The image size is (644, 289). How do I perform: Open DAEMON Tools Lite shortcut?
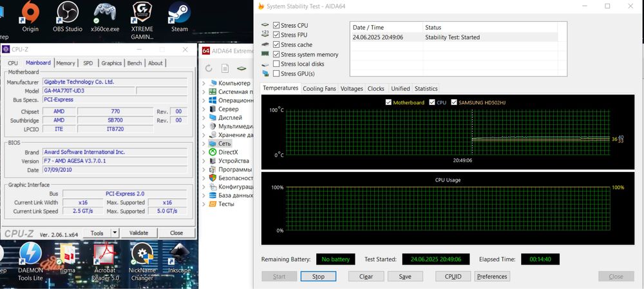coord(30,261)
